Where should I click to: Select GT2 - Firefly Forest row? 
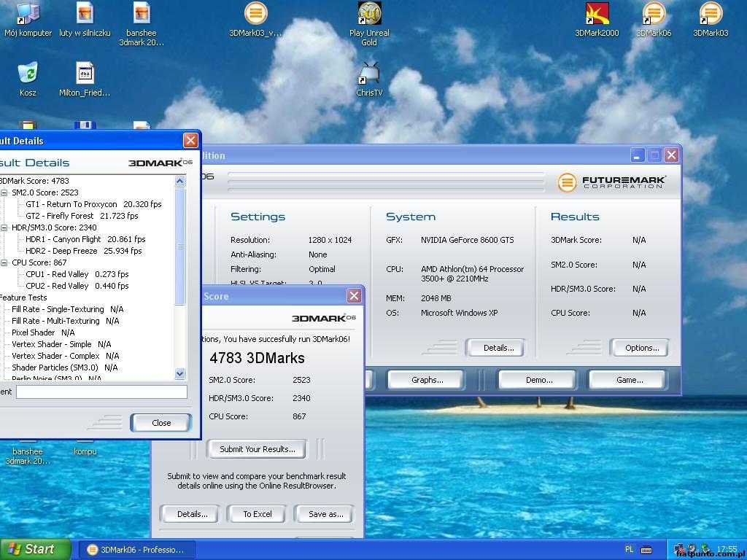(82, 216)
